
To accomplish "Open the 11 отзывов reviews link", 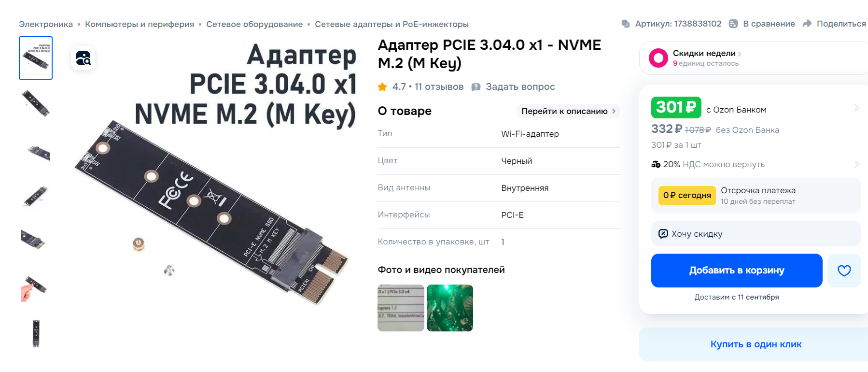I will pos(439,87).
